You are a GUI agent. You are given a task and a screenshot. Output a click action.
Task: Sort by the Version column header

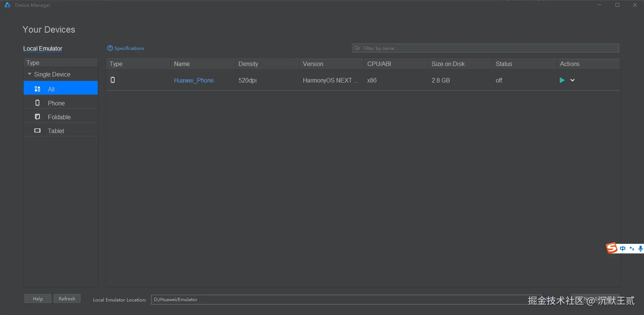(331, 64)
